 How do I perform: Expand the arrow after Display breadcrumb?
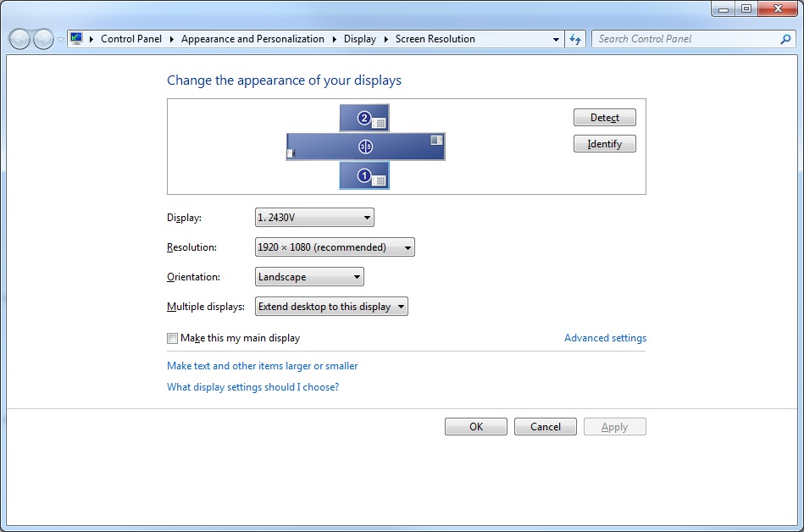pos(385,40)
